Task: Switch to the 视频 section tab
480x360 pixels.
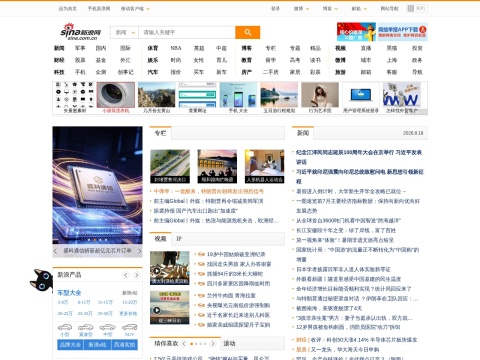Action: coord(160,239)
